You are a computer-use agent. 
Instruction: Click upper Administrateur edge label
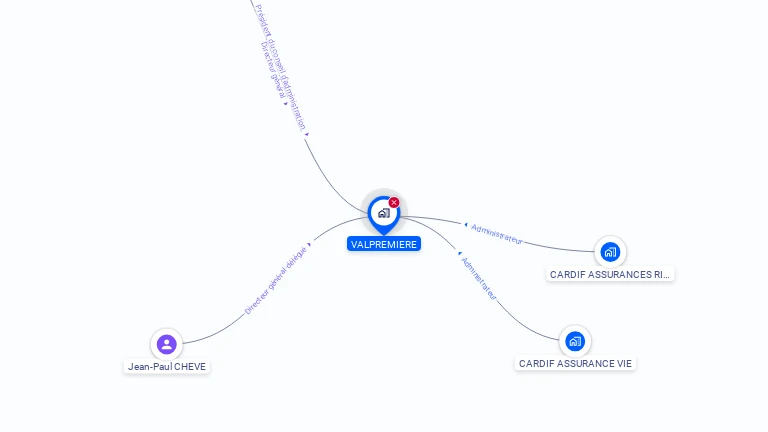(x=497, y=234)
